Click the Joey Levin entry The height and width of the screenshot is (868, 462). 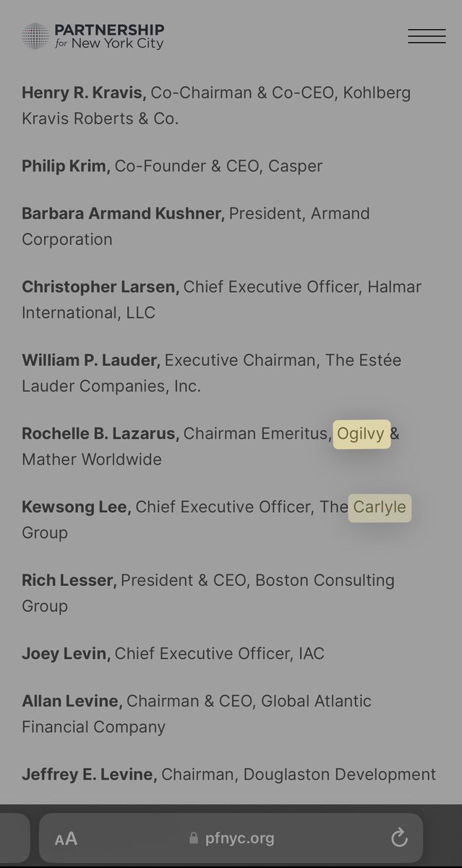[x=66, y=654]
